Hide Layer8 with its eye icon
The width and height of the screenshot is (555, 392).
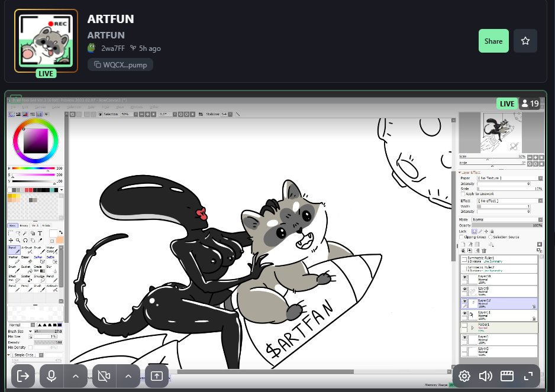click(464, 289)
